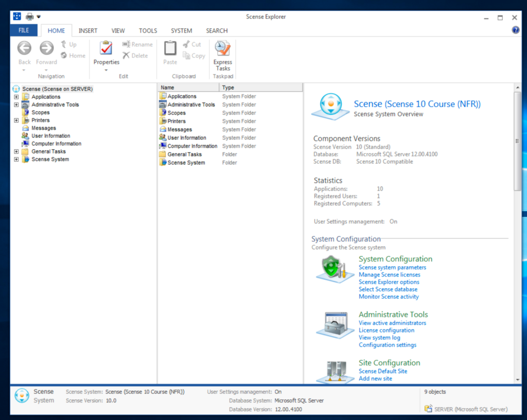Expand the Printers tree node
The width and height of the screenshot is (527, 420).
pyautogui.click(x=16, y=120)
